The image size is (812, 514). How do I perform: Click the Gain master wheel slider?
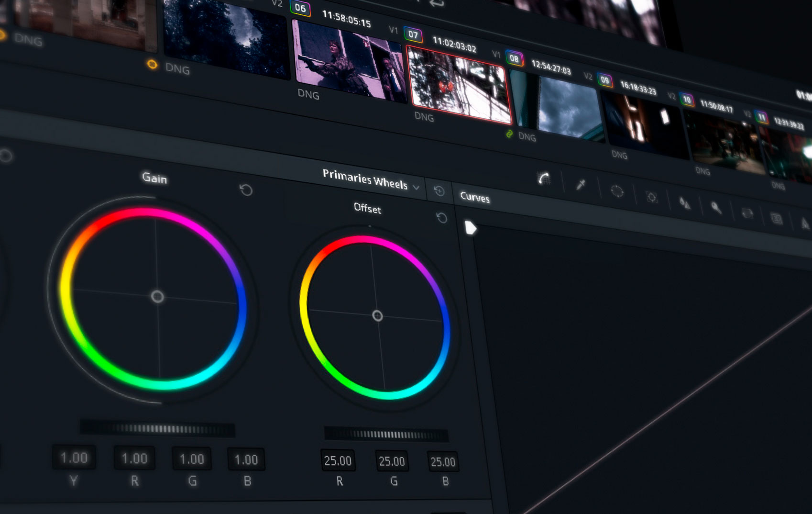coord(157,428)
